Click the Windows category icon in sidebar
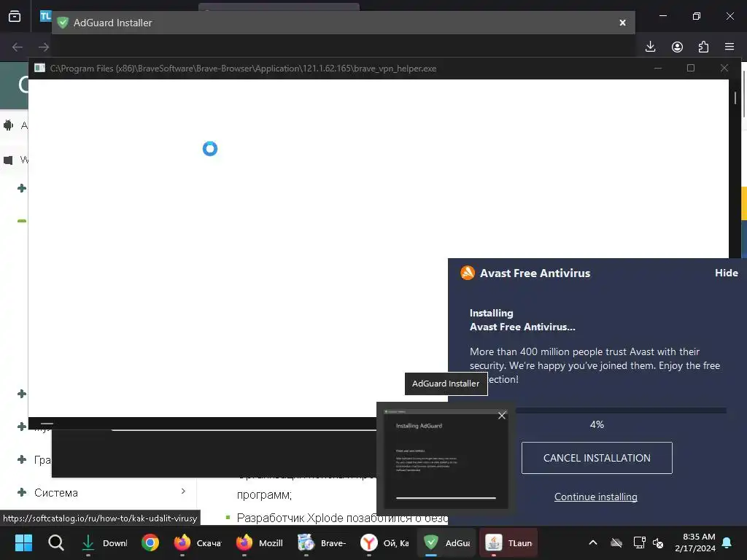The image size is (747, 560). 8,160
